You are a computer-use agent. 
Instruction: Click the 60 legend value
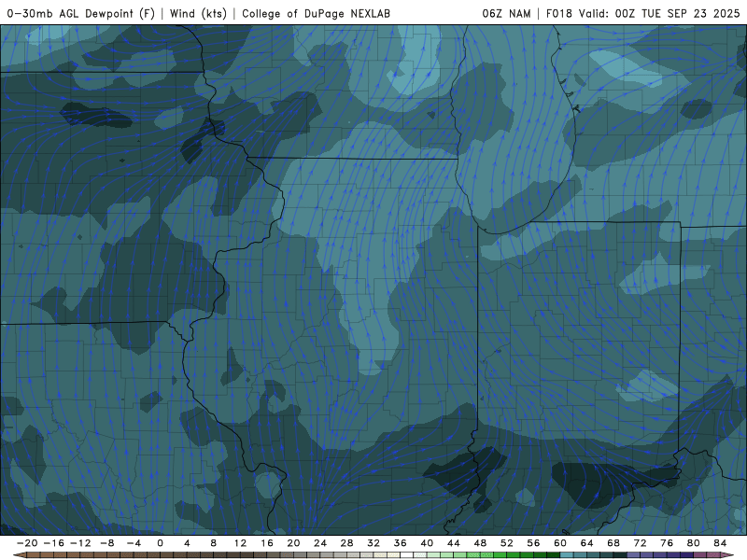pos(560,543)
